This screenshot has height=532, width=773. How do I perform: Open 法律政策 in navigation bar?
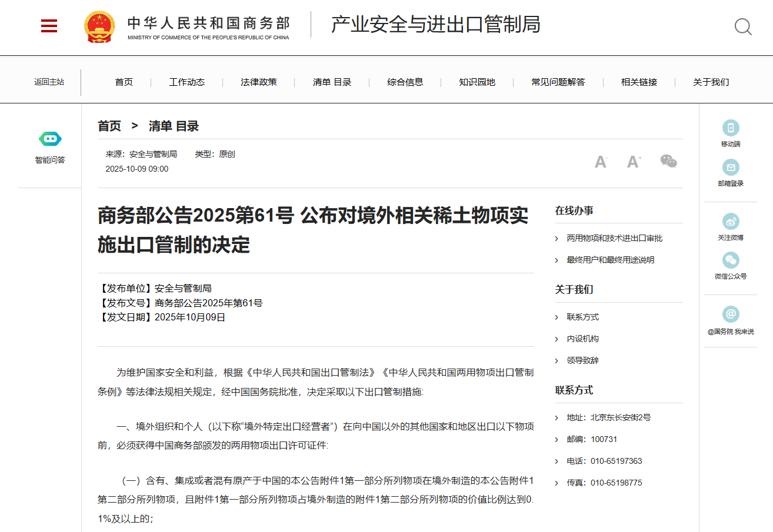pyautogui.click(x=259, y=82)
